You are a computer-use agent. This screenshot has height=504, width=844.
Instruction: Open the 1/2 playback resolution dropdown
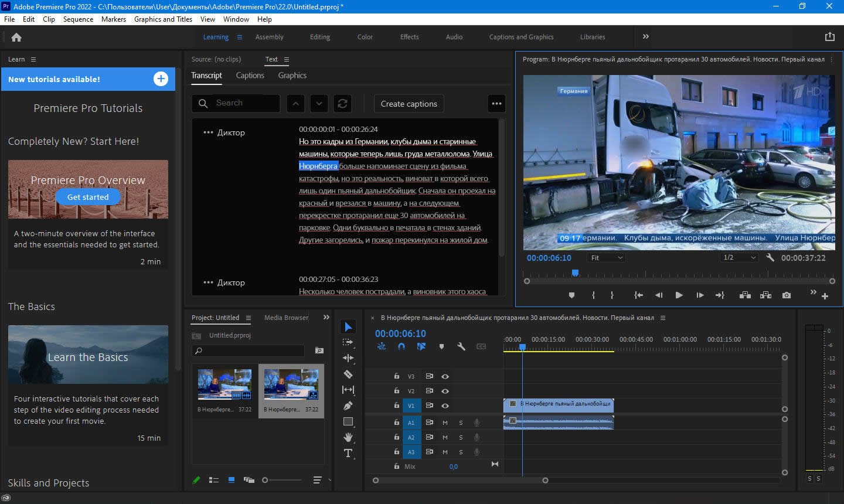(739, 258)
